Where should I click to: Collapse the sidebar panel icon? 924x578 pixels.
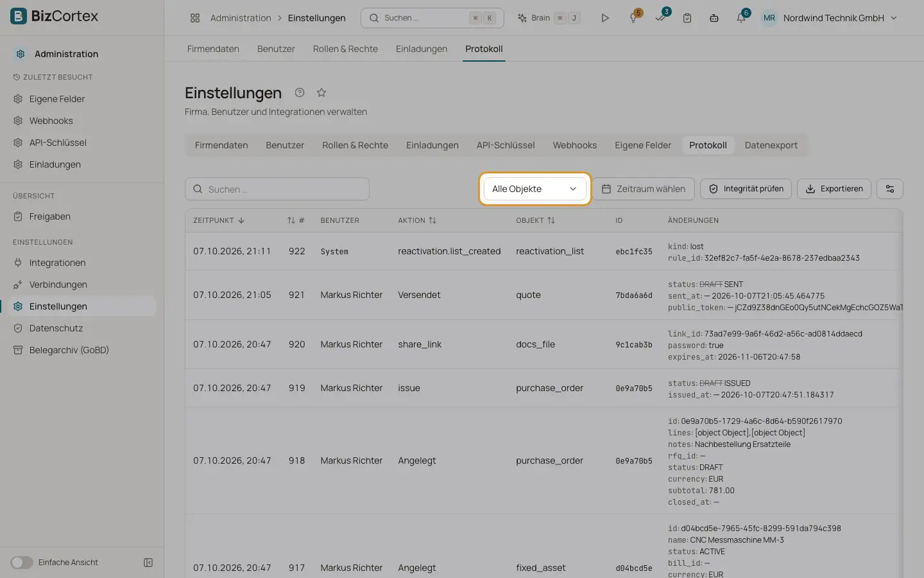pyautogui.click(x=148, y=563)
